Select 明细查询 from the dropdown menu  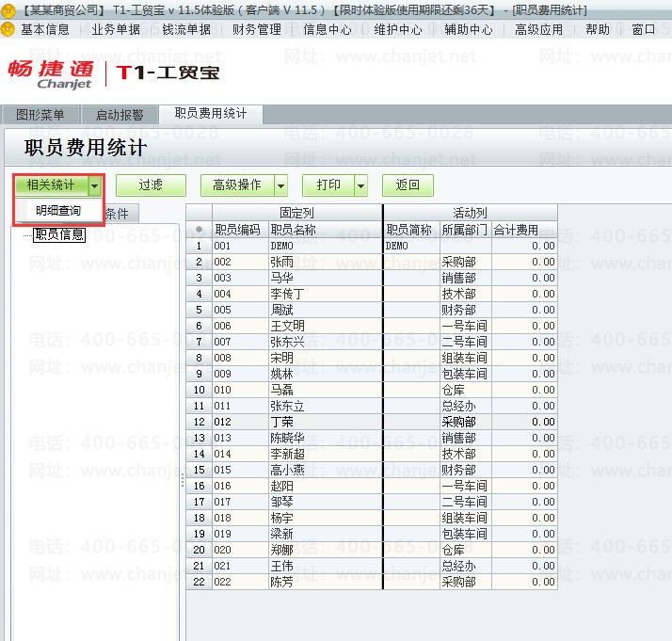coord(58,211)
